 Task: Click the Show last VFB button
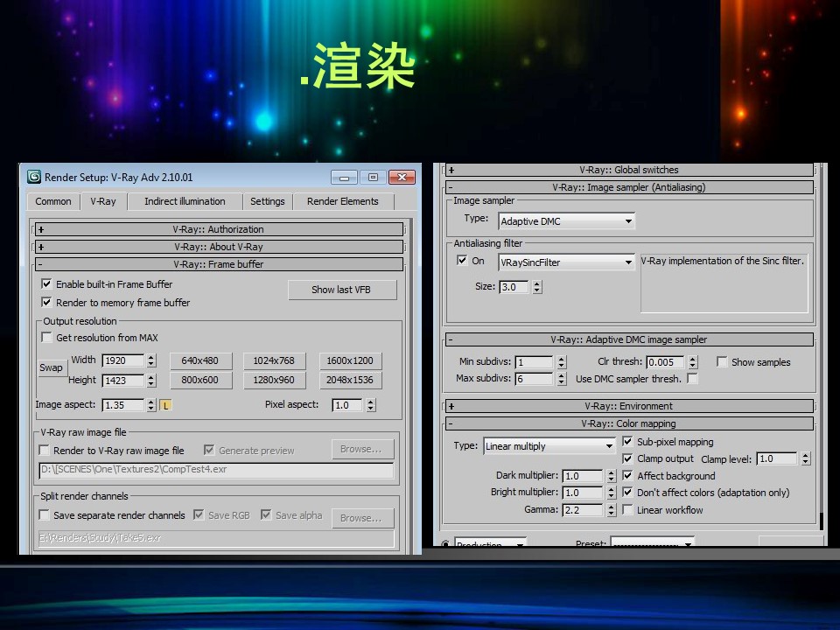point(342,290)
